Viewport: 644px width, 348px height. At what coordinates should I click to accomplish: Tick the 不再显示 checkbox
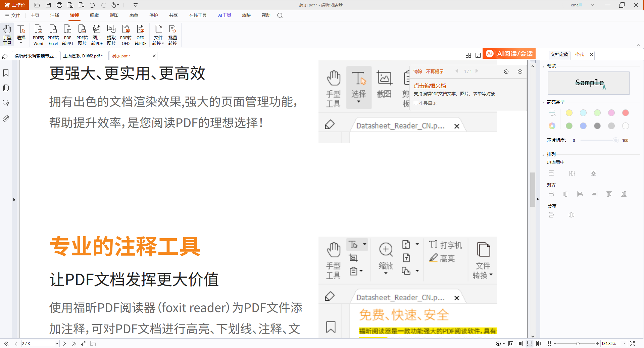click(x=416, y=103)
